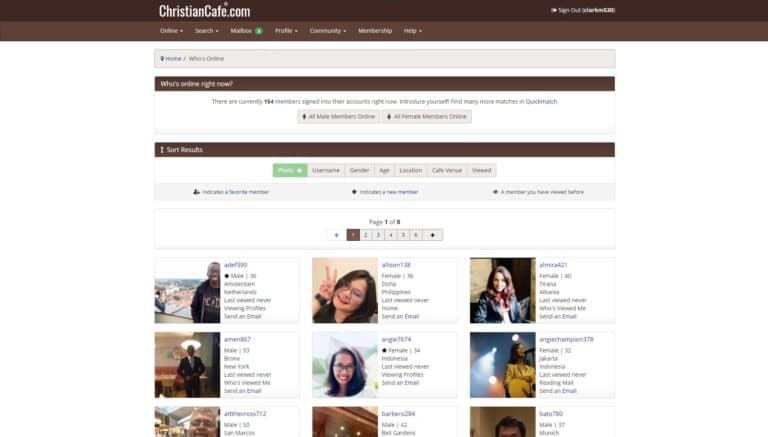This screenshot has height=437, width=768.
Task: Show All Male Members Online
Action: [338, 117]
